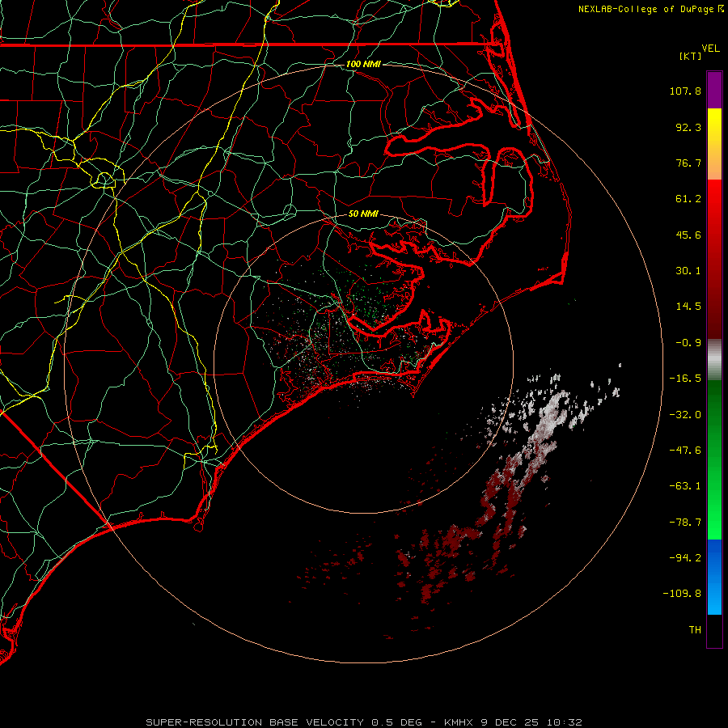This screenshot has width=728, height=728.
Task: Click the 107.8 velocity scale value
Action: tap(685, 91)
